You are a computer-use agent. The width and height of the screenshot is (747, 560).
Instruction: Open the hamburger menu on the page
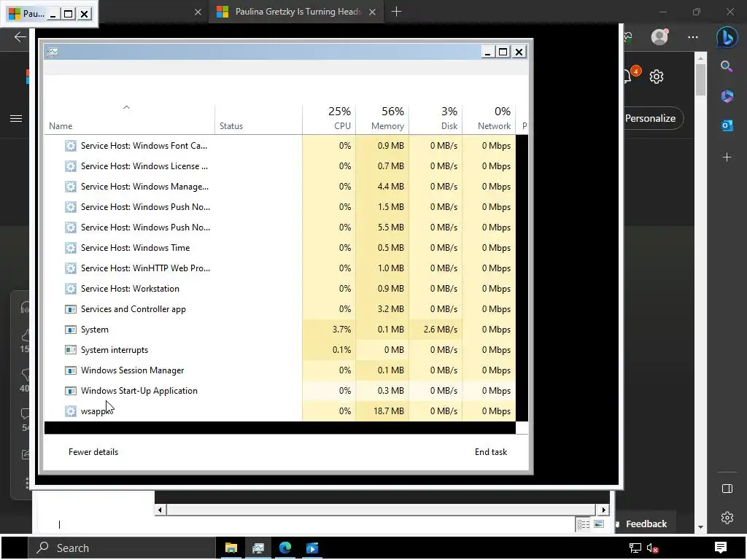(x=16, y=119)
